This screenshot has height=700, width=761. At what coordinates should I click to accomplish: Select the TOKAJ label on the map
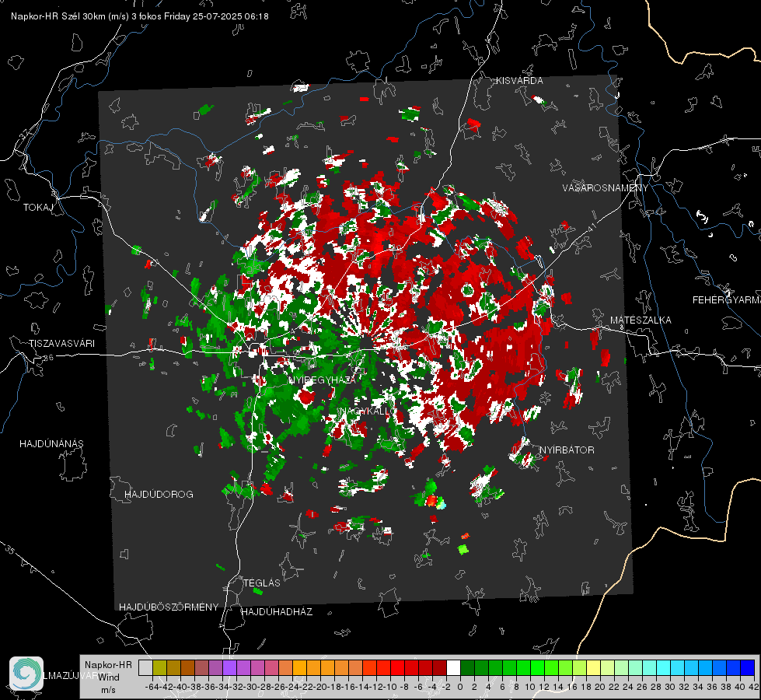38,208
